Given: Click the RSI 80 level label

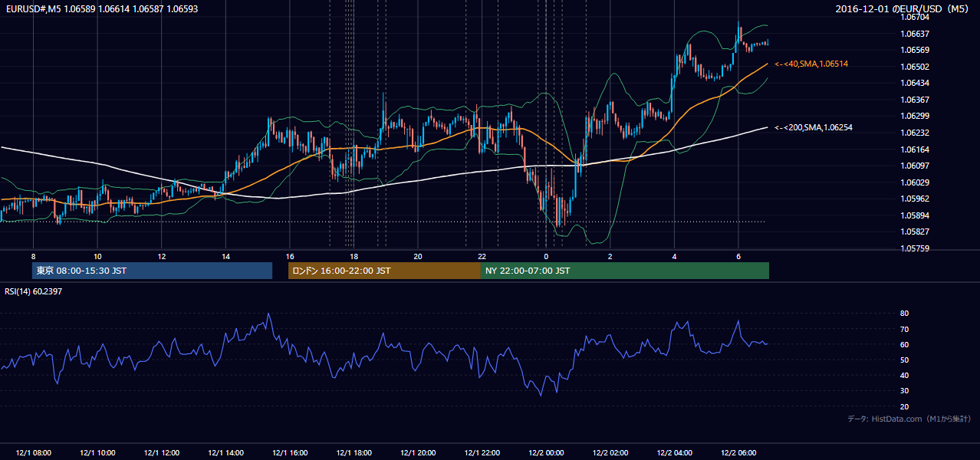Looking at the screenshot, I should click(x=905, y=314).
